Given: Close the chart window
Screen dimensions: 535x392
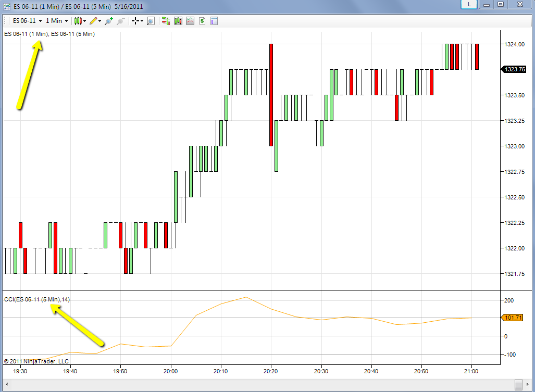Looking at the screenshot, I should coord(520,5).
